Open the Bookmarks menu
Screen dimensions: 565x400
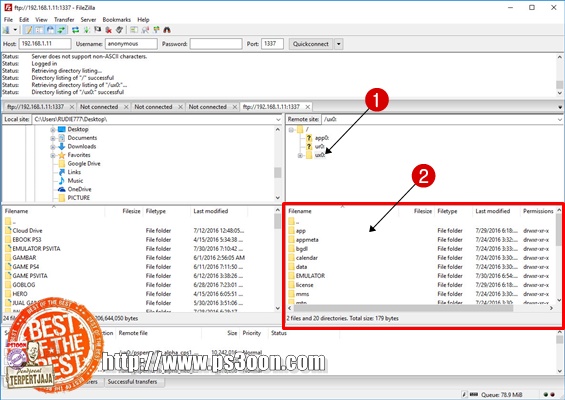point(116,19)
